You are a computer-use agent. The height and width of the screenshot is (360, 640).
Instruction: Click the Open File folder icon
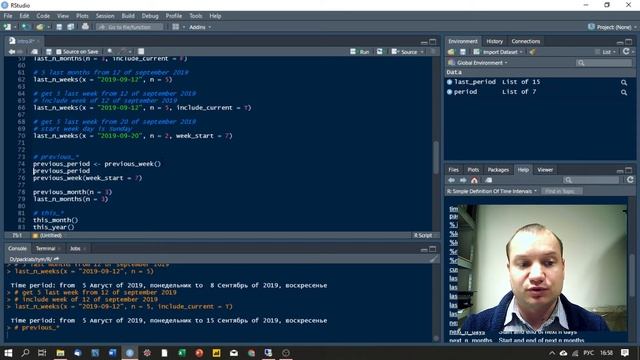[40, 27]
